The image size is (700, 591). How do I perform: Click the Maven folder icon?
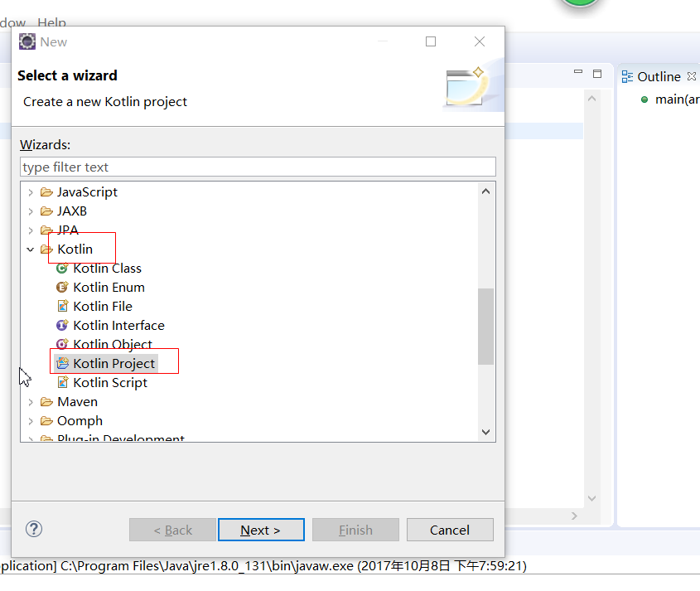pyautogui.click(x=46, y=401)
